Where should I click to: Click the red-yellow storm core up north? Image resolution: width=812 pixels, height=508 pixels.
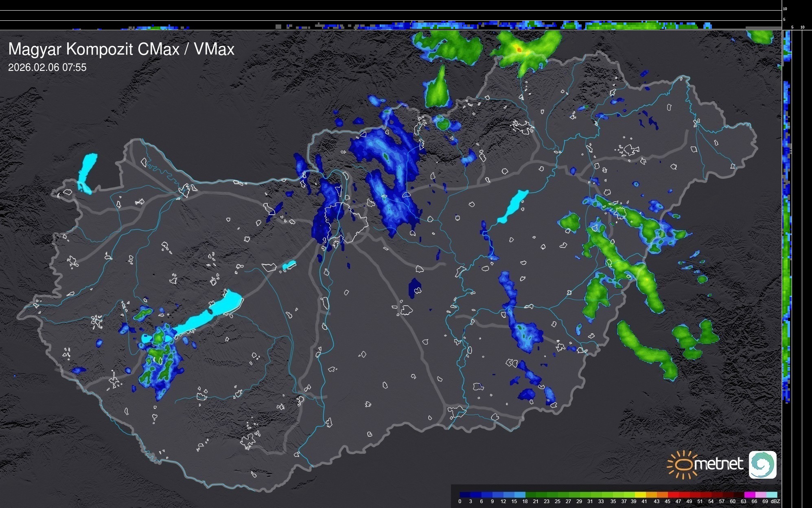pyautogui.click(x=519, y=50)
